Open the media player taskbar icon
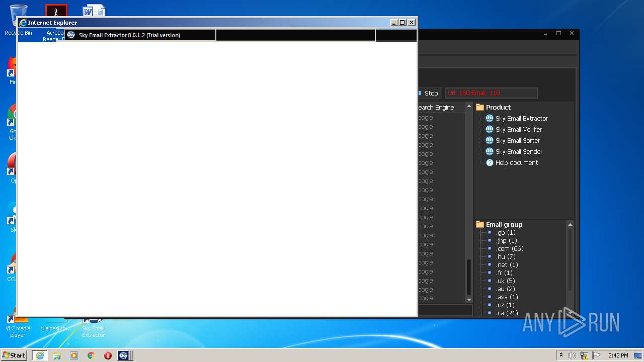 tap(74, 355)
